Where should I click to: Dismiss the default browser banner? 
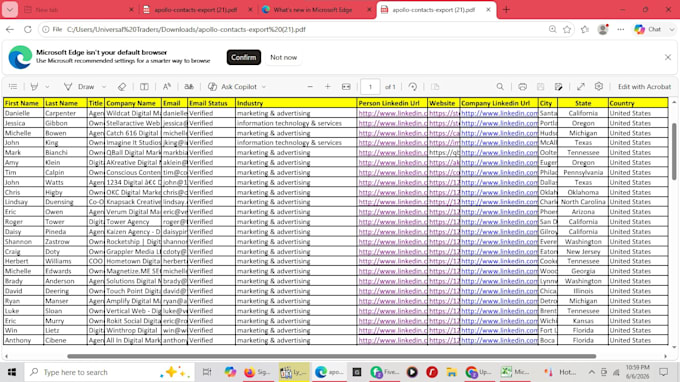668,57
